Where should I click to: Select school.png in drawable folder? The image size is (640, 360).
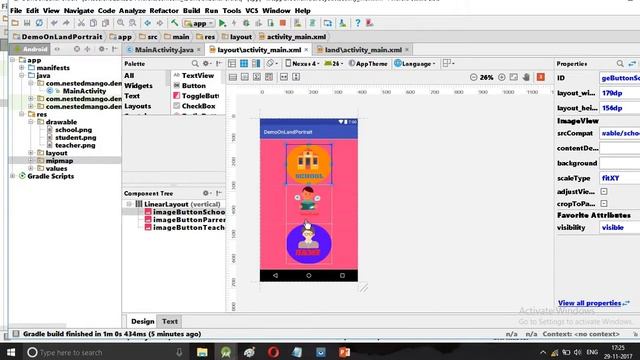(73, 130)
